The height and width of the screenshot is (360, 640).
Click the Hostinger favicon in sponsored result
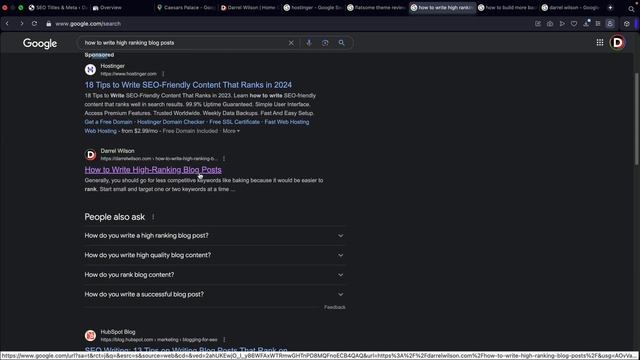90,70
